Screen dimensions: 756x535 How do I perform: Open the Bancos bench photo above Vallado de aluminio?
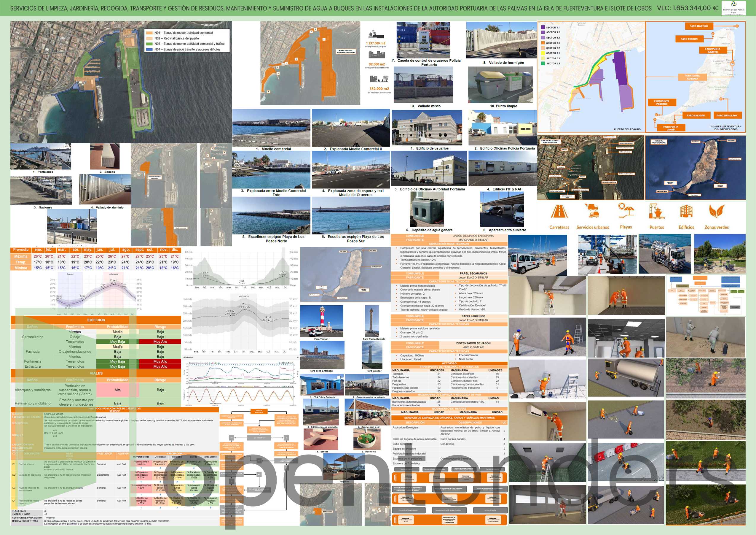[x=105, y=156]
